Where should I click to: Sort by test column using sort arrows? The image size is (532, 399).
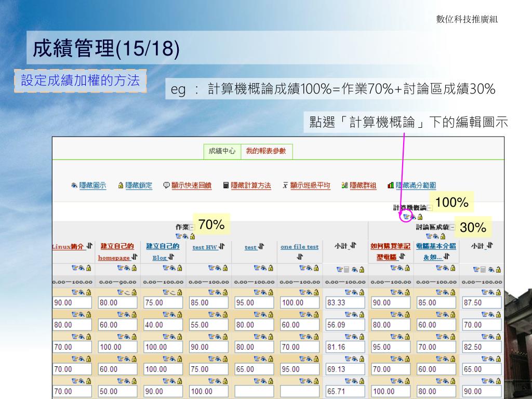pyautogui.click(x=261, y=246)
